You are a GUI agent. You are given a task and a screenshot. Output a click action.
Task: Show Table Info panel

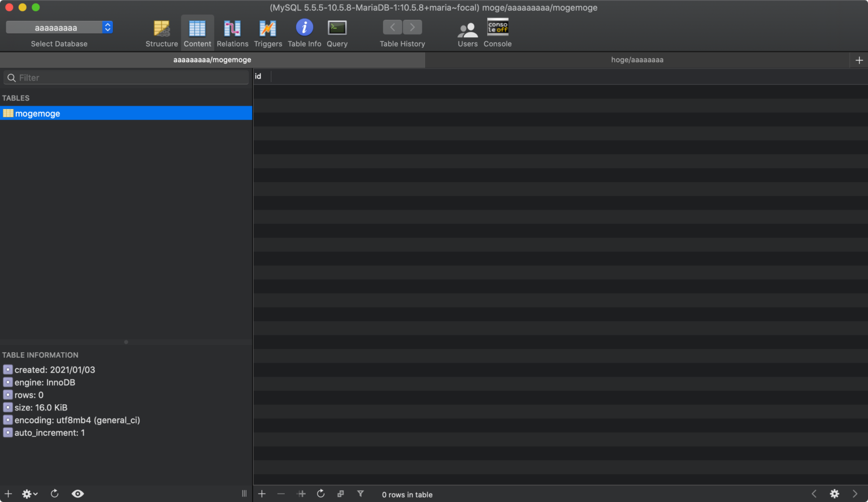click(304, 33)
